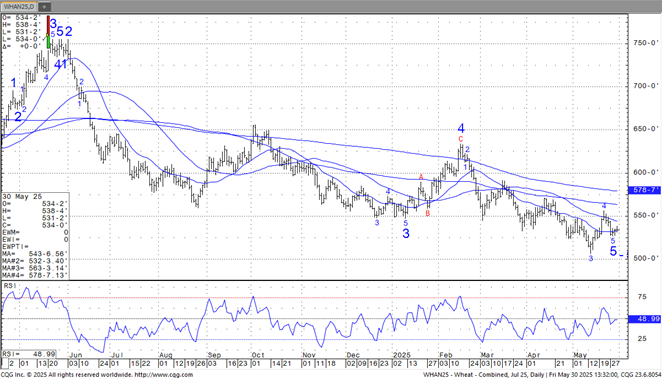Click the RSI= 48.99 readout at pane bottom
The width and height of the screenshot is (662, 379).
(x=29, y=354)
